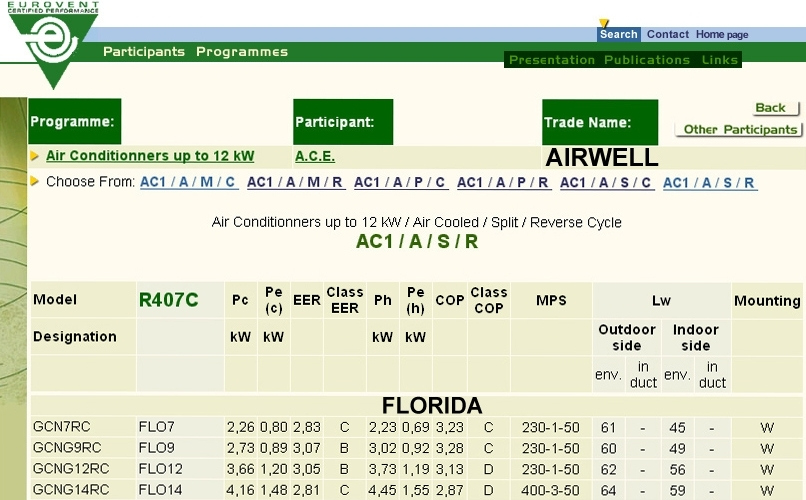
Task: Open the Participants menu
Action: click(x=144, y=51)
